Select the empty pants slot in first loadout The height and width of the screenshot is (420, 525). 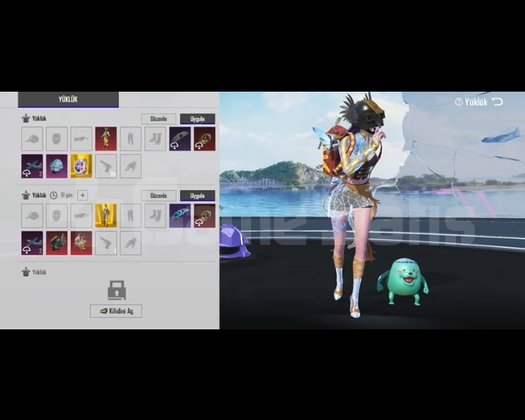[131, 139]
